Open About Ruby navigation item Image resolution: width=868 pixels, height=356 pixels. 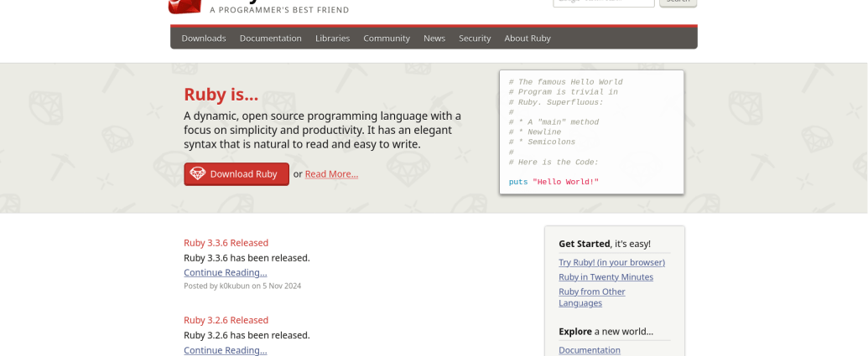tap(528, 39)
